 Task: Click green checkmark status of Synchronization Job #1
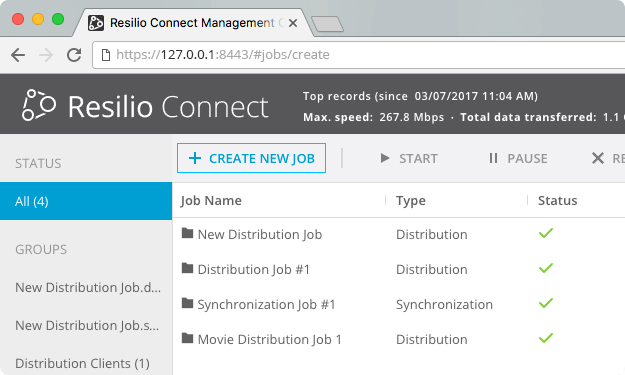coord(546,303)
